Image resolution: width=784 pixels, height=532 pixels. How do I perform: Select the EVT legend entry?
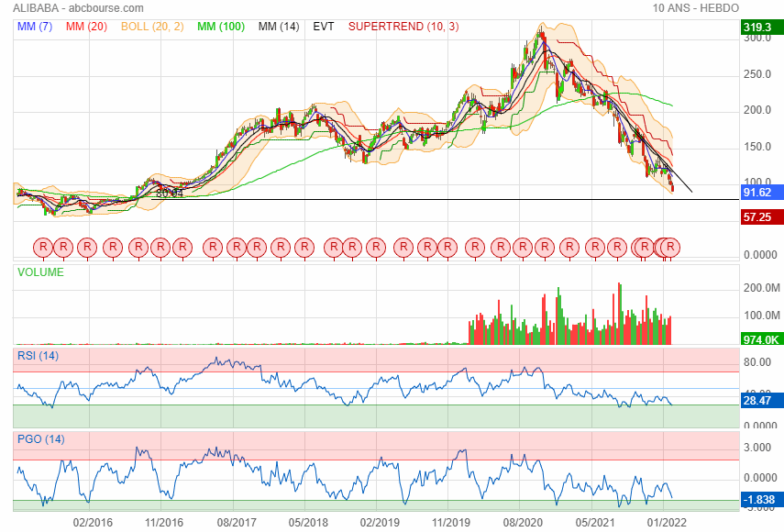[x=324, y=27]
